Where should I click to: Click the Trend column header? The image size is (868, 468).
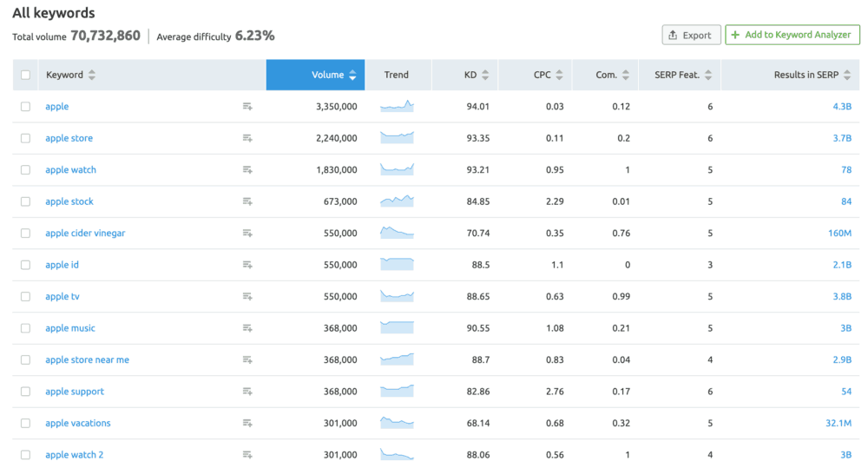click(397, 75)
